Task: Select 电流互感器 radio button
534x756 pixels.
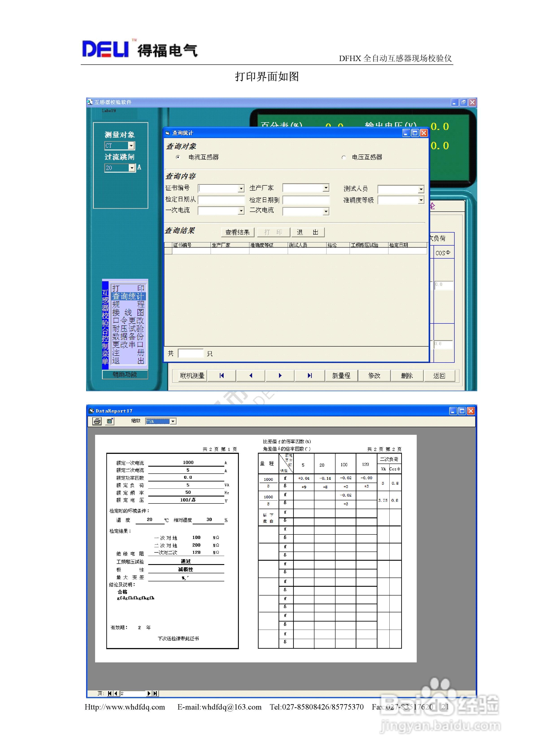Action: [178, 157]
